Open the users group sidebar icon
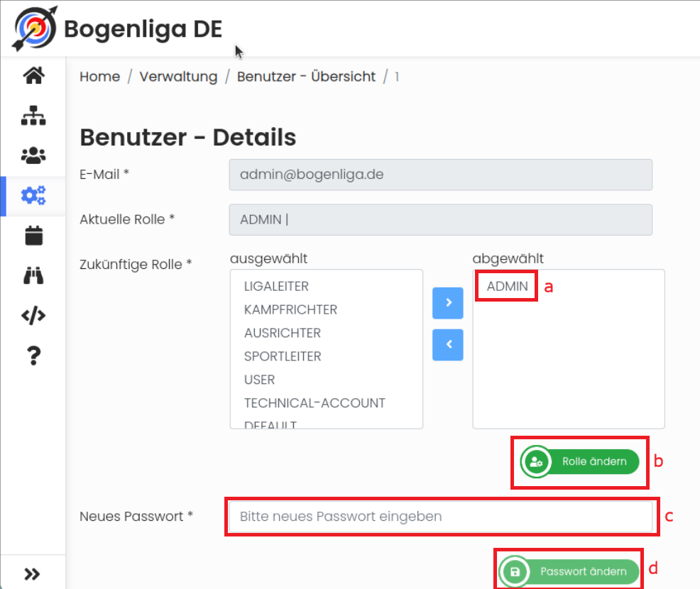700x589 pixels. [33, 155]
